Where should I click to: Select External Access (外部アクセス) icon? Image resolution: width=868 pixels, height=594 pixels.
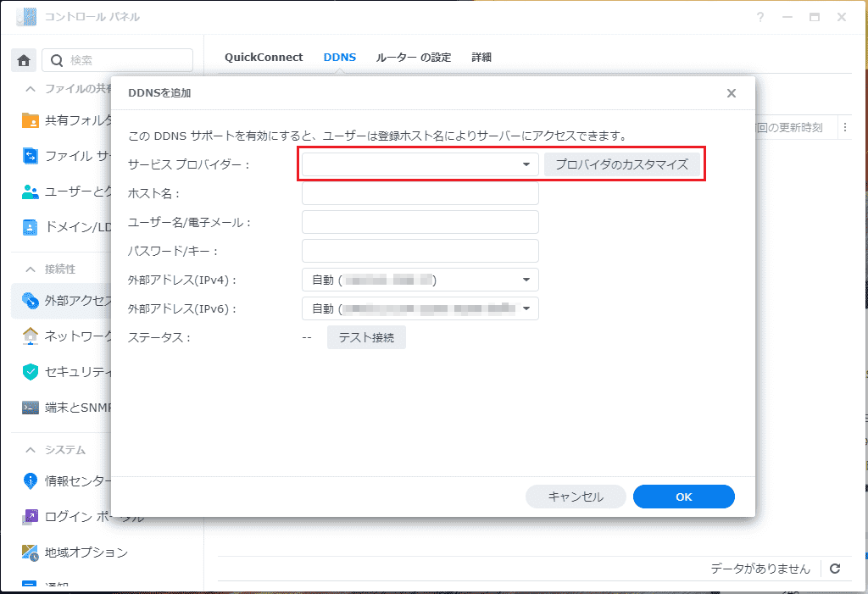tap(30, 301)
